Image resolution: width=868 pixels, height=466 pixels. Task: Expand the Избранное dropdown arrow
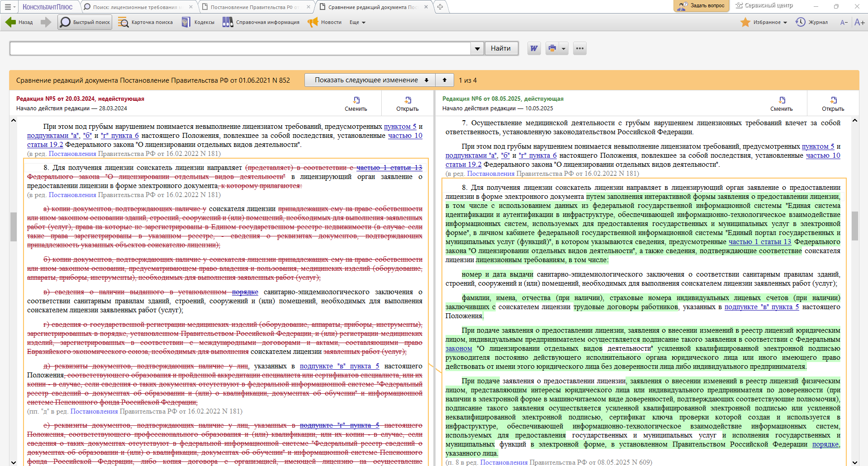[x=785, y=23]
